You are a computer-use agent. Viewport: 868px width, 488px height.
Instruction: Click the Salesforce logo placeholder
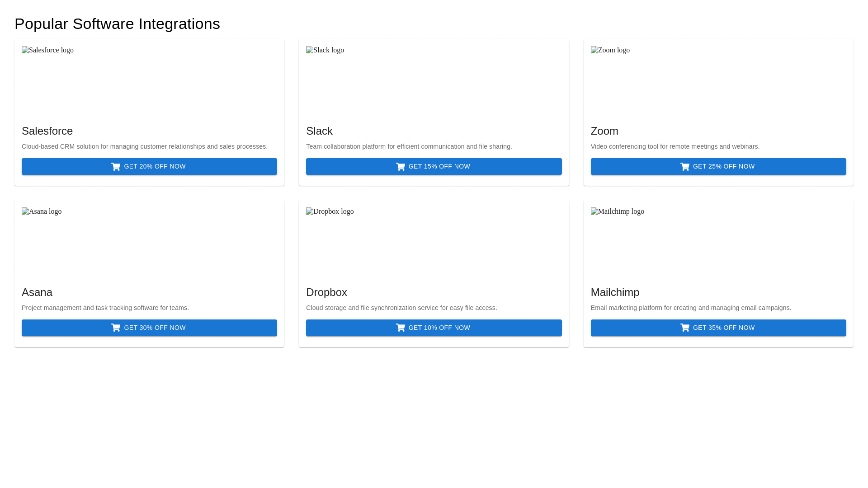(47, 50)
